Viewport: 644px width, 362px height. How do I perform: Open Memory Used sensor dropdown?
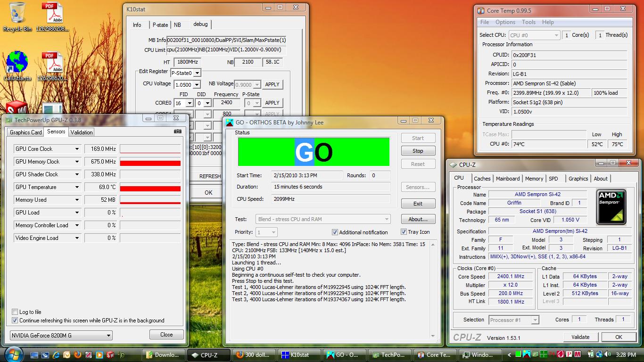tap(77, 200)
